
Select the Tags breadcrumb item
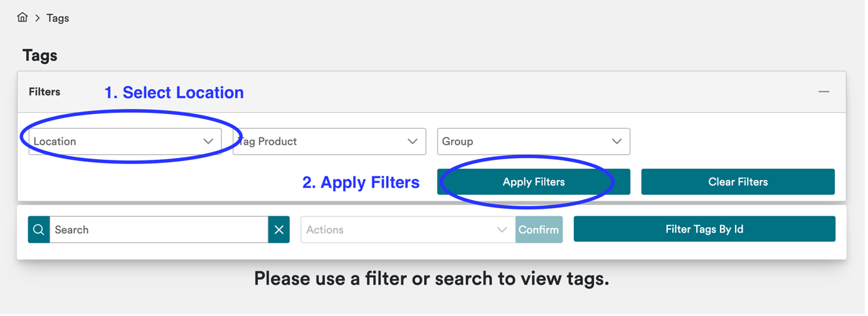(x=58, y=18)
